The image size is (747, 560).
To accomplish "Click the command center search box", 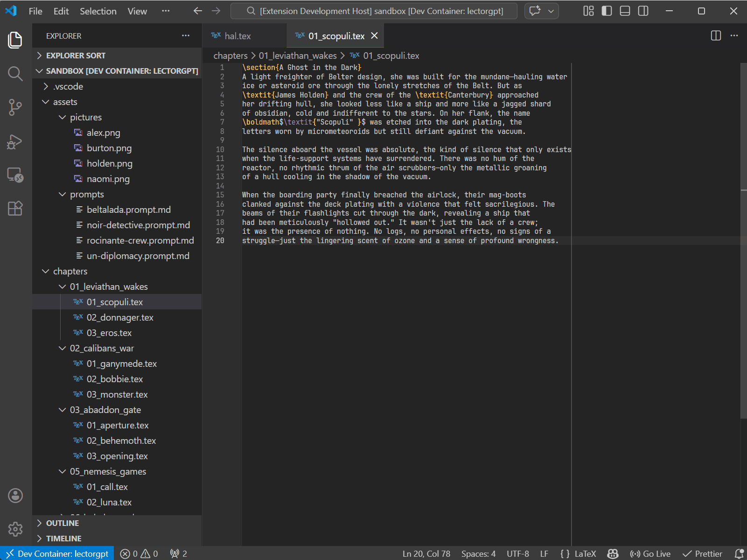I will point(374,11).
